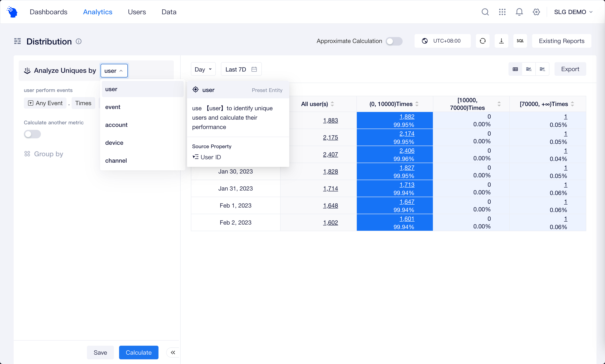Screen dimensions: 605x364
Task: Click the model list icon beside Distribution
Action: click(x=17, y=41)
